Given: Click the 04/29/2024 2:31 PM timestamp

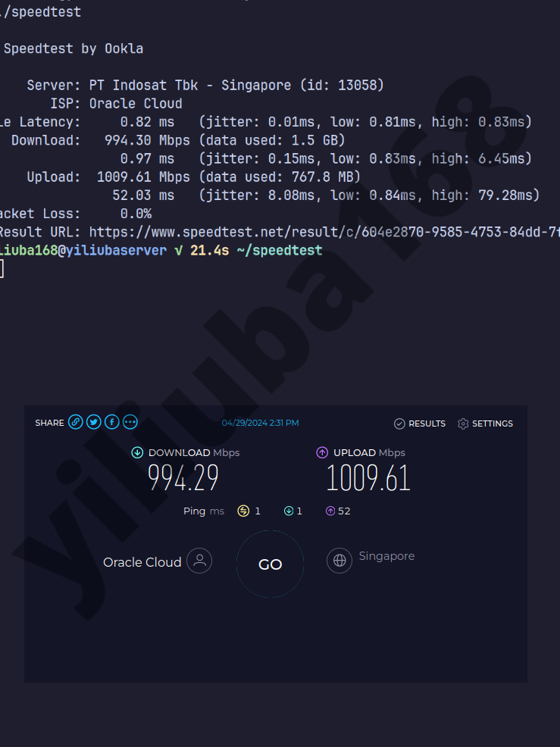Looking at the screenshot, I should click(x=260, y=423).
